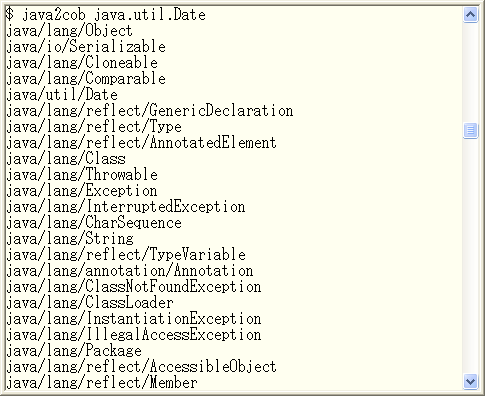Click the scroll up arrow button

(470, 15)
